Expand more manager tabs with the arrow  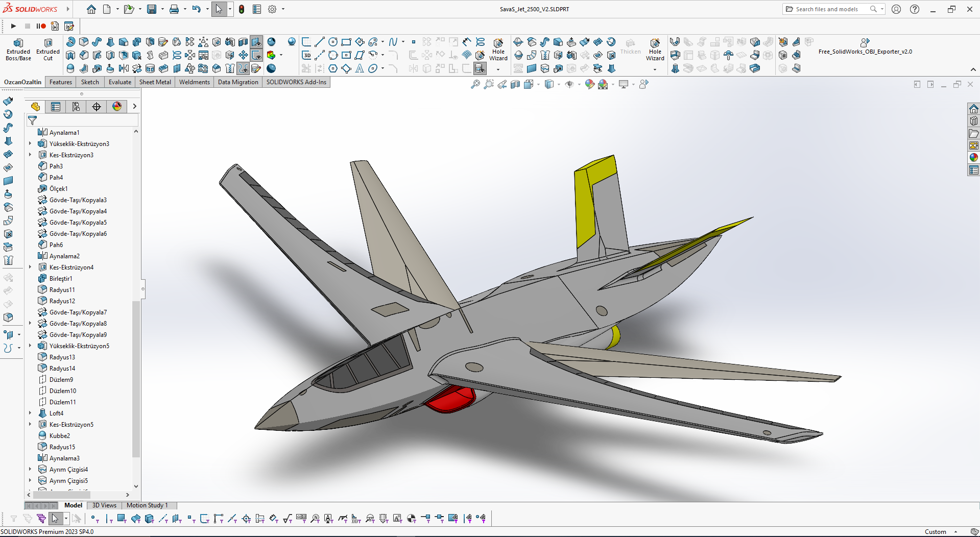coord(134,106)
